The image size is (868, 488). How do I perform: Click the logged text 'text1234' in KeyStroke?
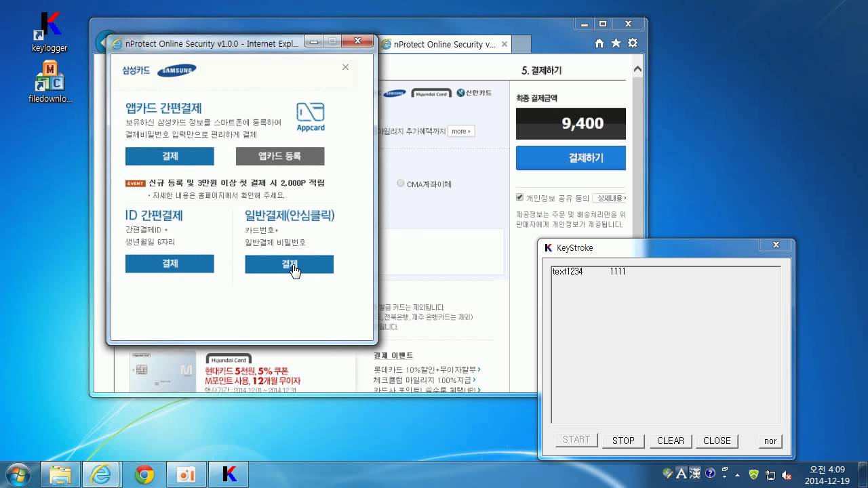point(568,272)
